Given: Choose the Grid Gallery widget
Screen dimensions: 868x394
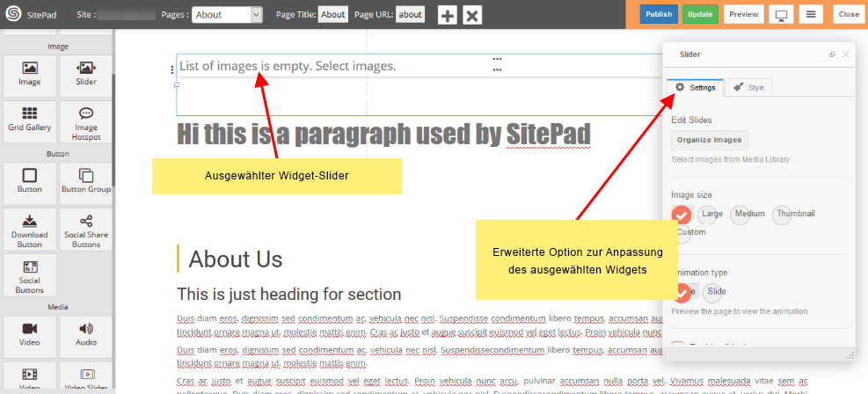Looking at the screenshot, I should click(x=29, y=121).
